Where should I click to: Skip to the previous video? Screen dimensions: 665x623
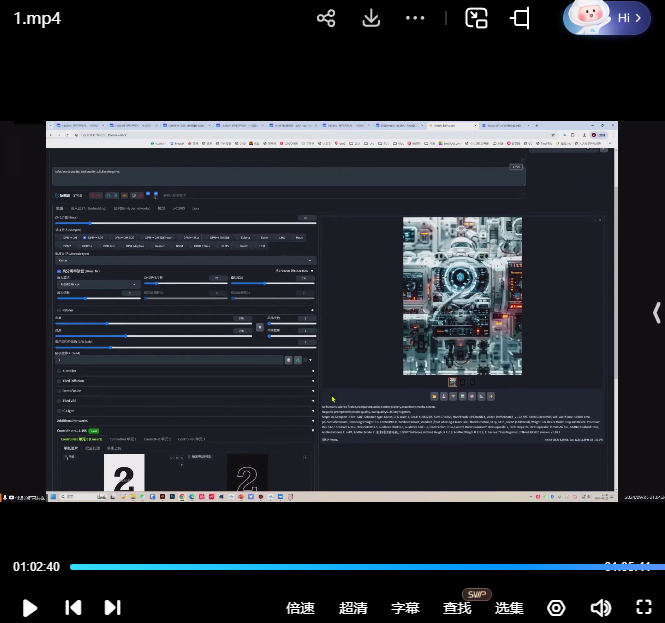[x=73, y=607]
